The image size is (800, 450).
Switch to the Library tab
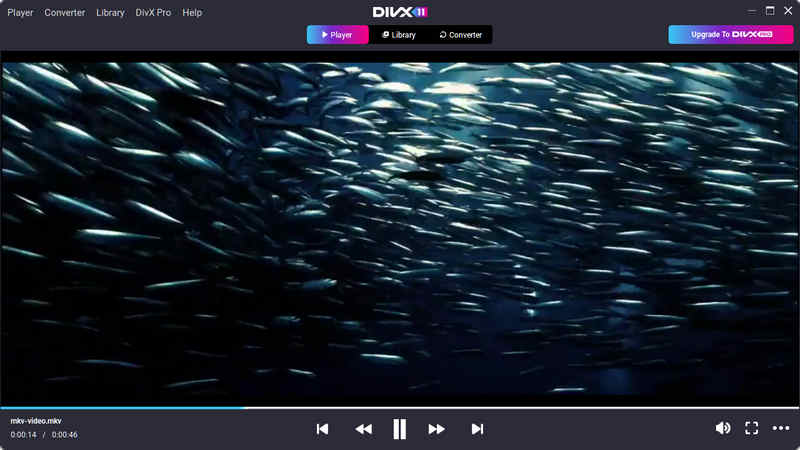(399, 35)
